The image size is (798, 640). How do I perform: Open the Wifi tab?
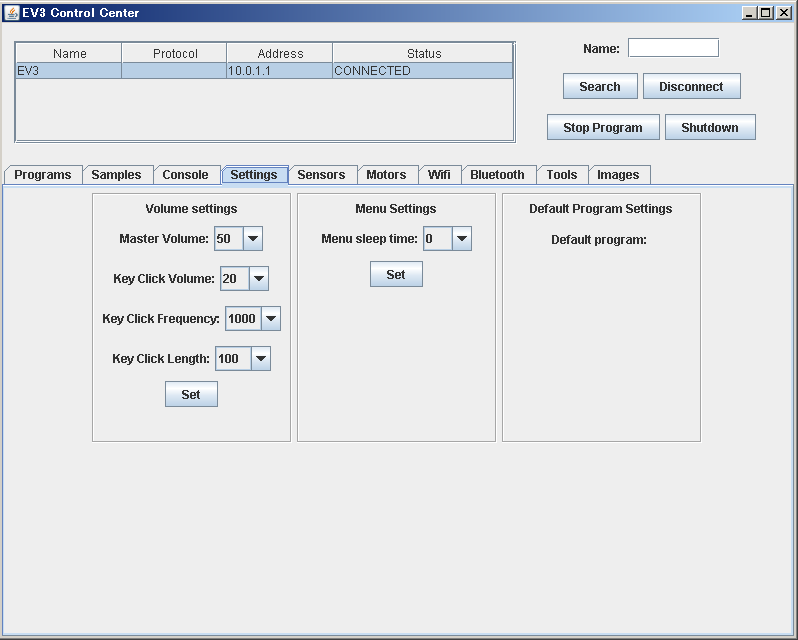point(439,174)
